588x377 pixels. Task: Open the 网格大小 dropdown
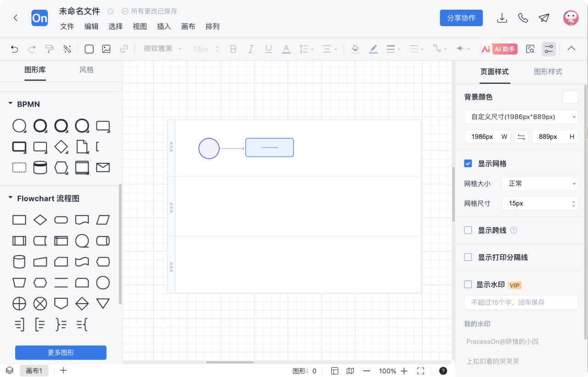coord(540,183)
